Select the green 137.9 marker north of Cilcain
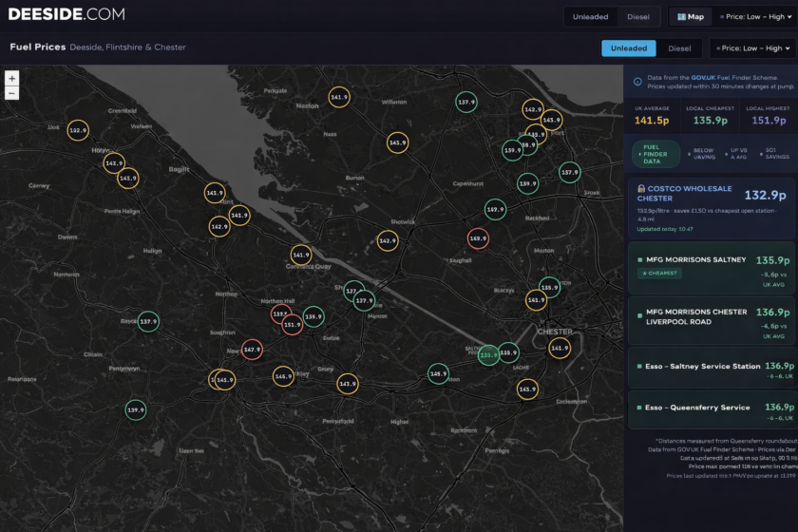 (x=148, y=321)
